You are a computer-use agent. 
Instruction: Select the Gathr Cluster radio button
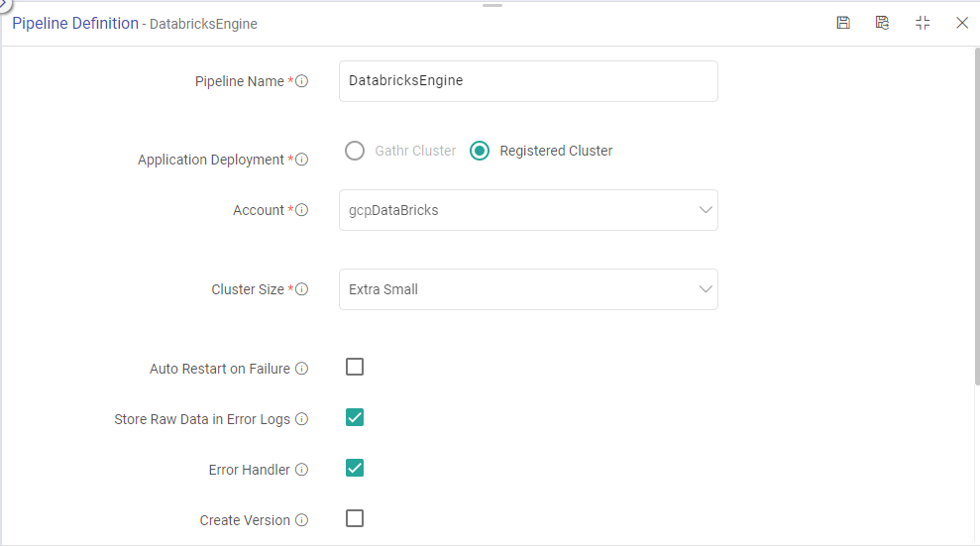tap(355, 151)
